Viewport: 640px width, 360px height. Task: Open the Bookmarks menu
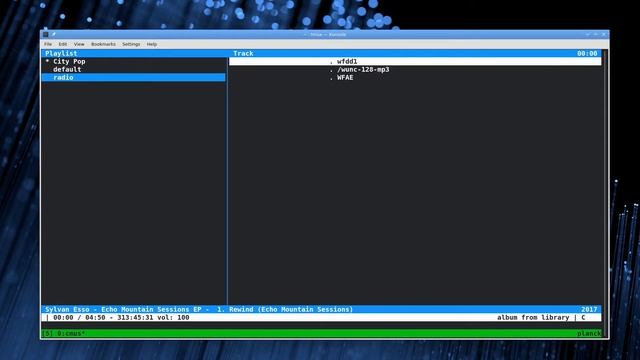coord(103,44)
